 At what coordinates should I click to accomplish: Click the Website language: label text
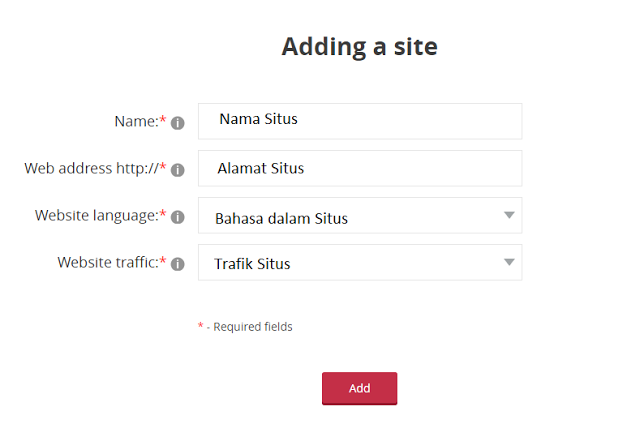pos(97,215)
